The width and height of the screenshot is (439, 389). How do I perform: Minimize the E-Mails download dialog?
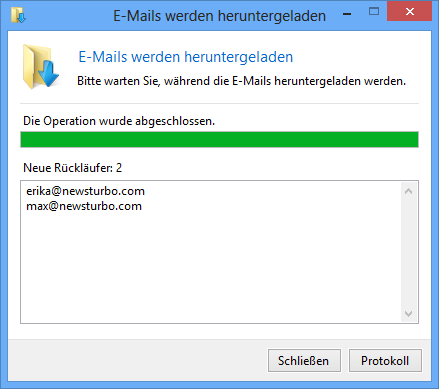click(347, 14)
